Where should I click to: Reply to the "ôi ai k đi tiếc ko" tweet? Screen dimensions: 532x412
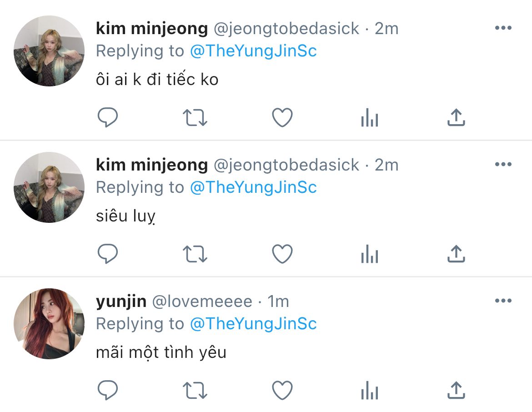108,117
